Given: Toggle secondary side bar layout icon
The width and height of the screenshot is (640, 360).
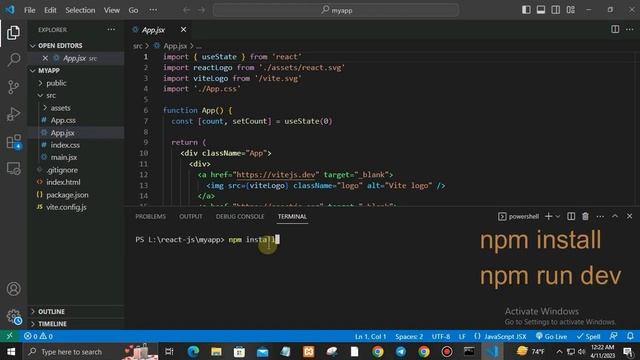Looking at the screenshot, I should click(x=556, y=10).
